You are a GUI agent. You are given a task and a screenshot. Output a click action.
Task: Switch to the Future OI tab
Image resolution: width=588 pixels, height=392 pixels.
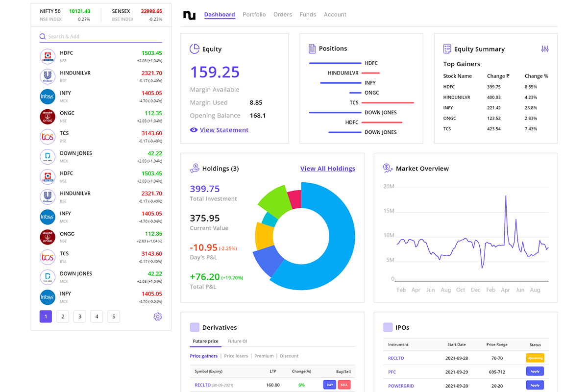click(237, 341)
